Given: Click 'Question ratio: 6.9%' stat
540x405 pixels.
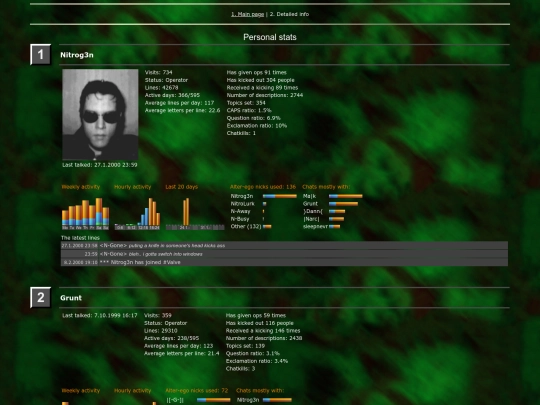Looking at the screenshot, I should 253,118.
